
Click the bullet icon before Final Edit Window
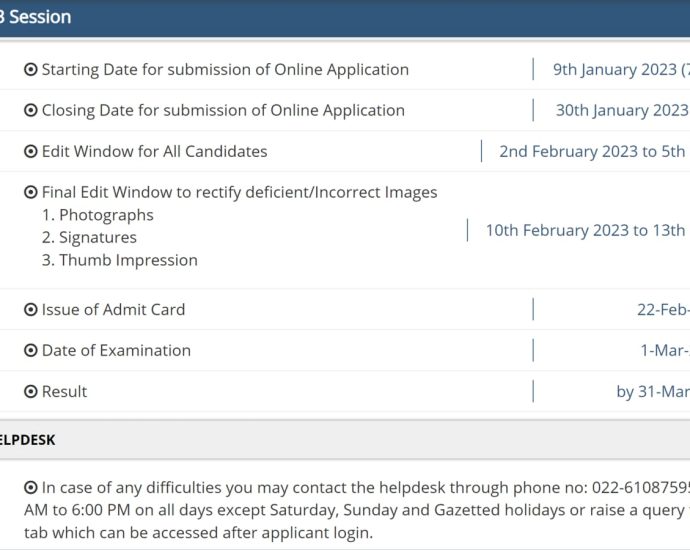click(x=31, y=192)
